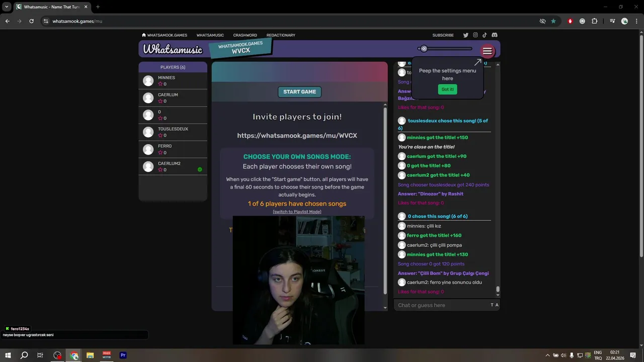Open the Instagram link in header

pos(475,35)
